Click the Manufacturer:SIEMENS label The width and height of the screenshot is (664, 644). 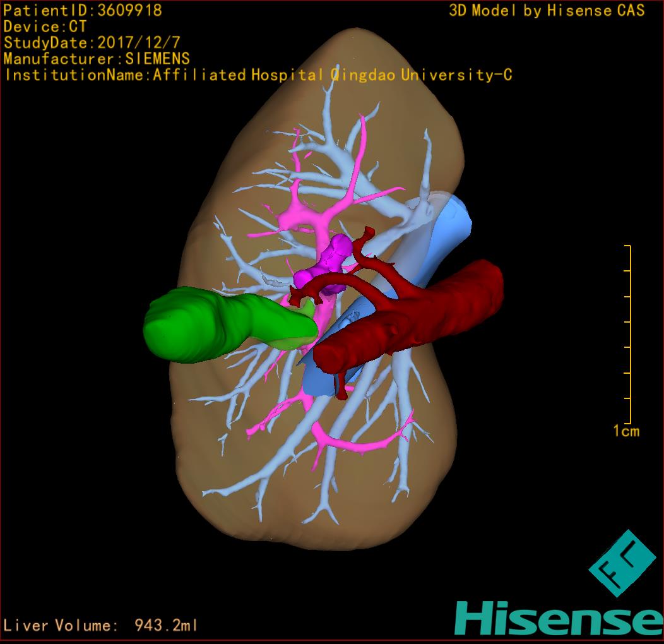[97, 59]
